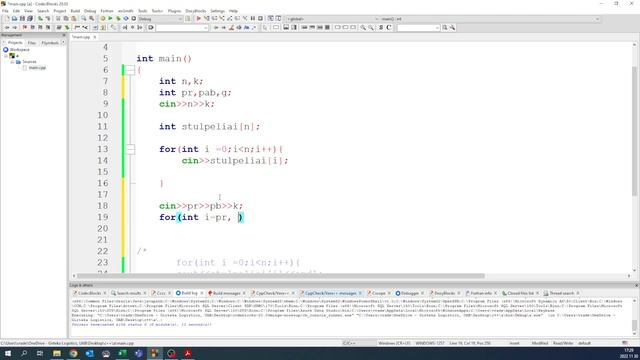This screenshot has height=360, width=640.
Task: Close the Build log tab
Action: pos(202,293)
